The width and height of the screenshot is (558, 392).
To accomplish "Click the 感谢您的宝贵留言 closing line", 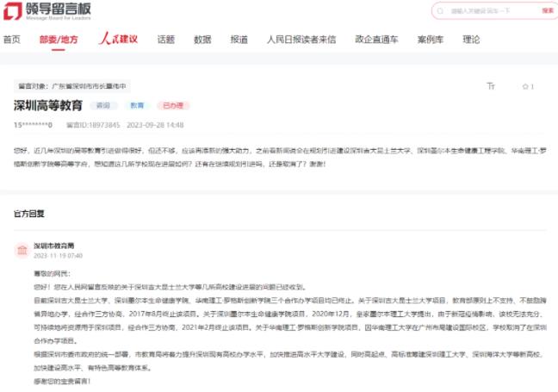I will [x=62, y=381].
